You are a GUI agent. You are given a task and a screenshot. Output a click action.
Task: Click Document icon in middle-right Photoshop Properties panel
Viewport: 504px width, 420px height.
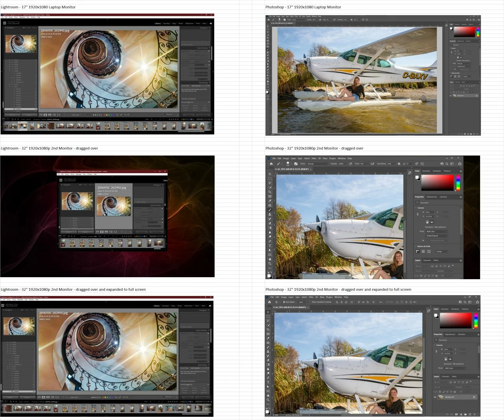coord(417,203)
